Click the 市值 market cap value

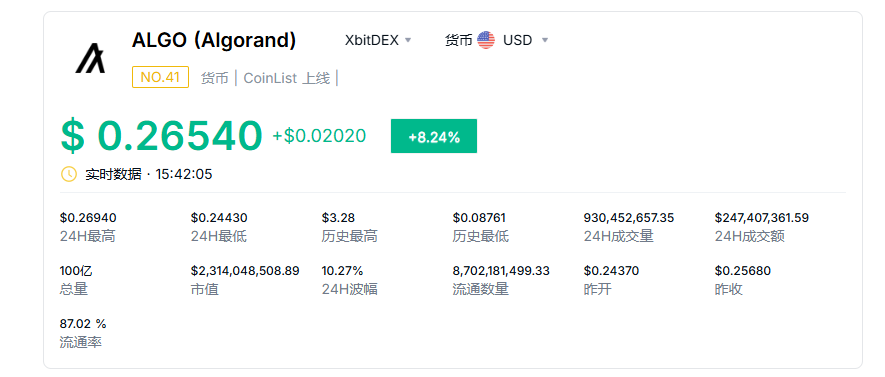(245, 271)
